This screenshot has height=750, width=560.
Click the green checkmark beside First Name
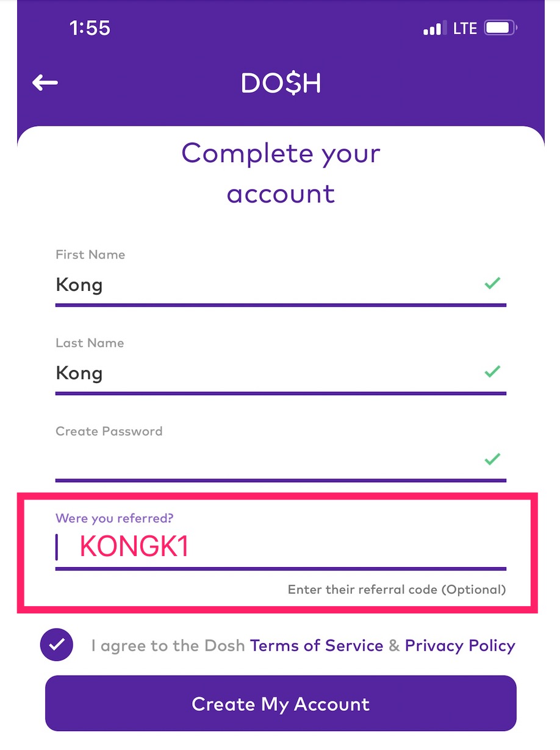492,283
